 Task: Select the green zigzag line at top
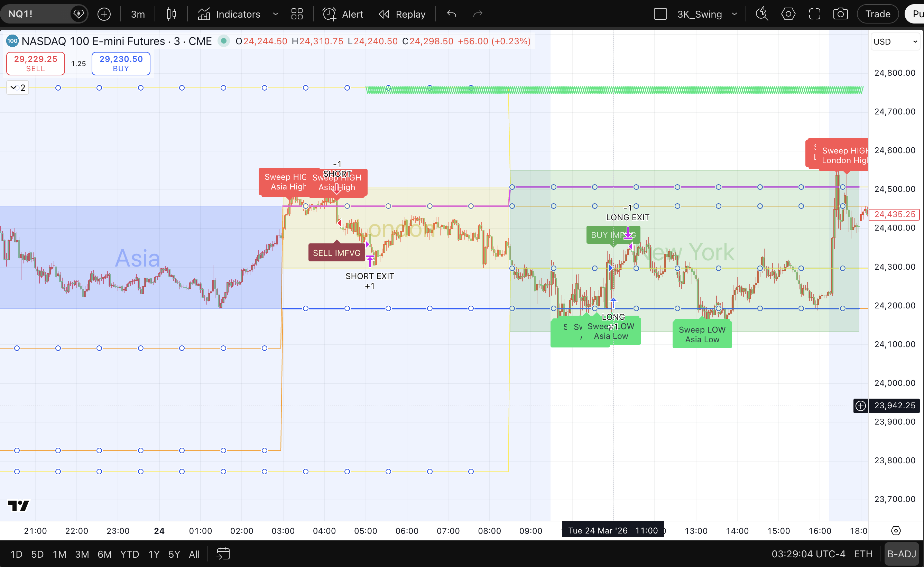tap(614, 90)
